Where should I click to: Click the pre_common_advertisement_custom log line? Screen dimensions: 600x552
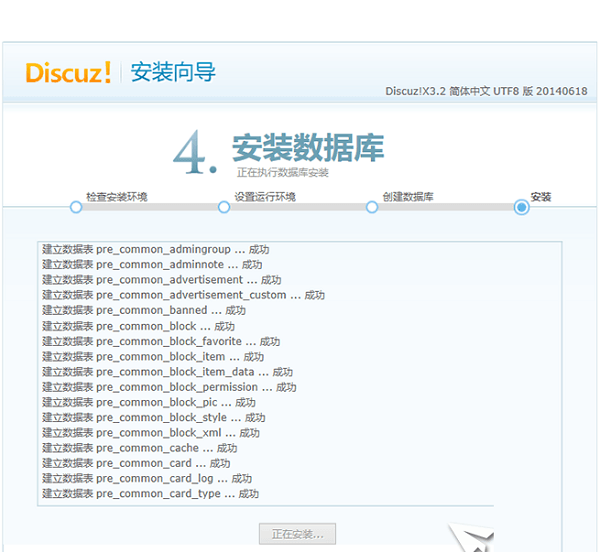[x=184, y=295]
